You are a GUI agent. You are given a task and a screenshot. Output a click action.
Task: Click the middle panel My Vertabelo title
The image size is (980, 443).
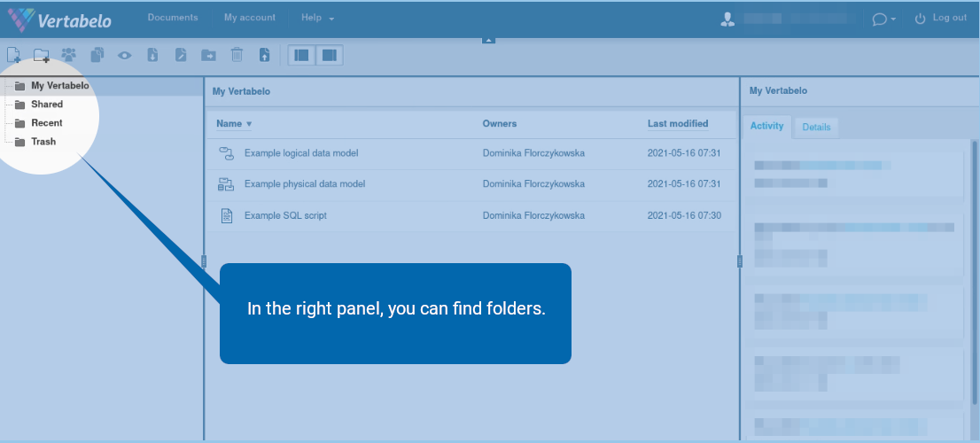241,91
